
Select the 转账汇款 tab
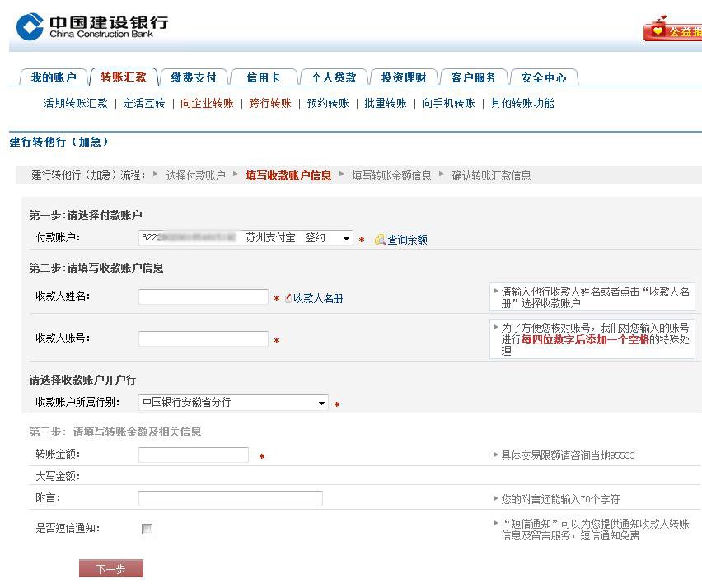124,77
